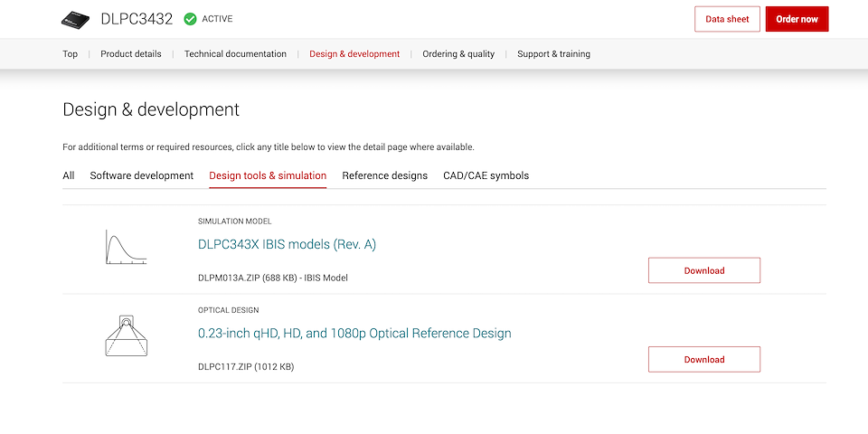This screenshot has height=434, width=868.
Task: Download the Optical Reference Design ZIP
Action: click(703, 359)
